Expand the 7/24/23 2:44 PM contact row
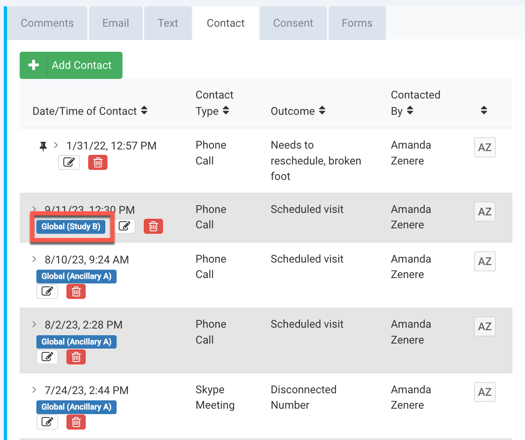The width and height of the screenshot is (525, 440). pos(34,390)
